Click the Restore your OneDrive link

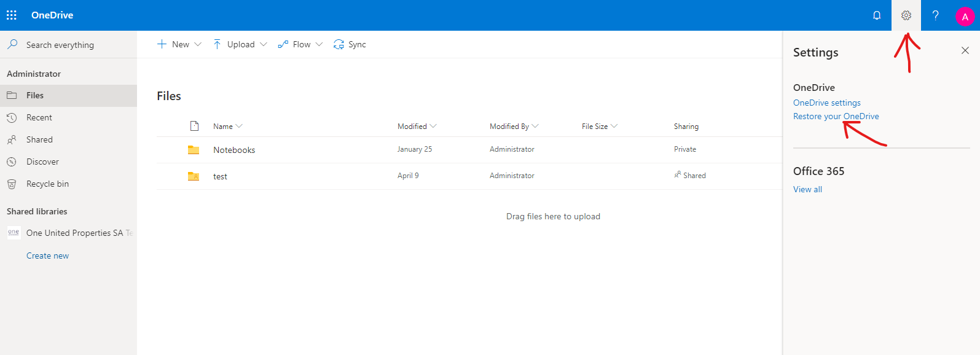[836, 116]
